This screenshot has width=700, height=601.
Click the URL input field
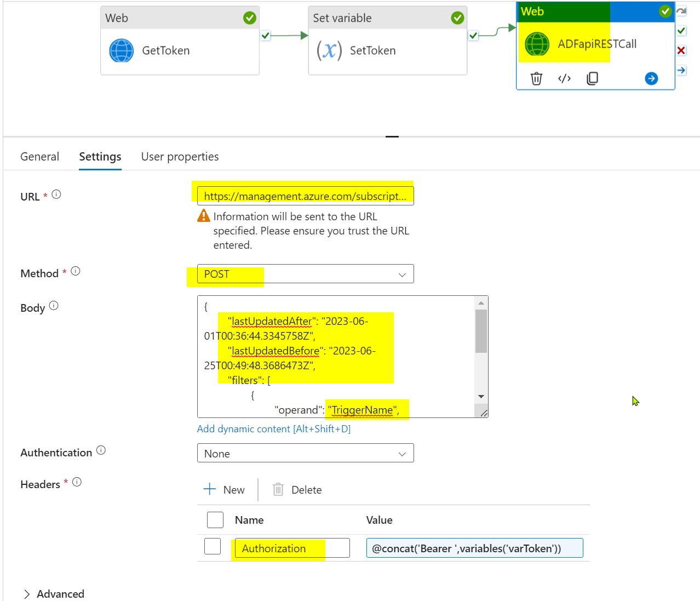click(x=305, y=196)
